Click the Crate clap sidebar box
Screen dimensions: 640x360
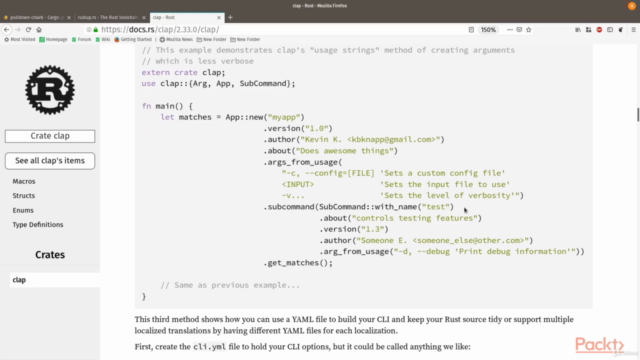[50, 136]
